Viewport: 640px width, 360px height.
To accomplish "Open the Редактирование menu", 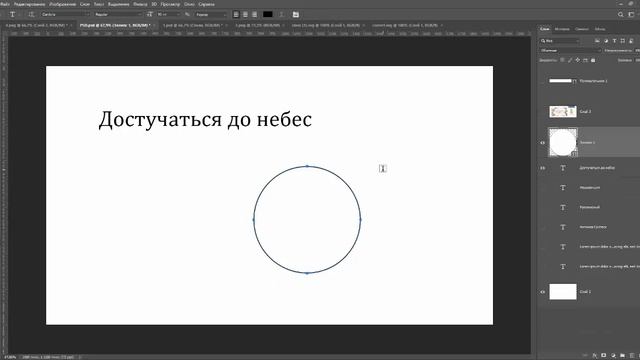I will 29,4.
